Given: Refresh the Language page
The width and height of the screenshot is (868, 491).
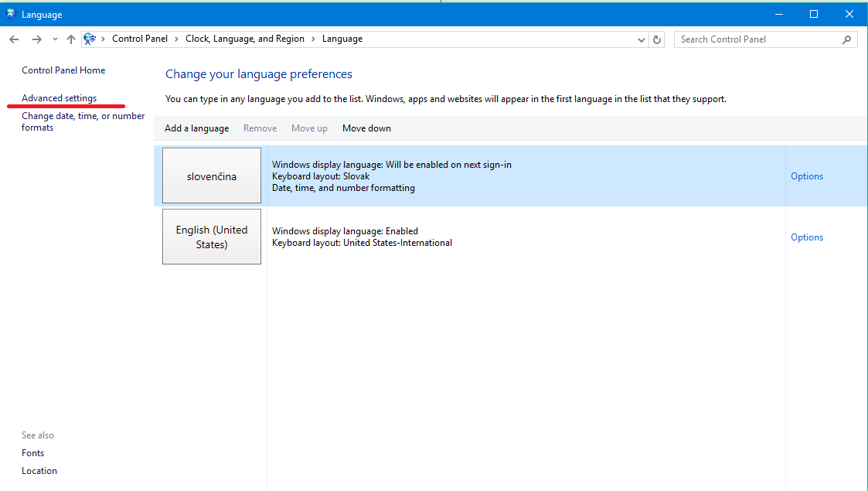Looking at the screenshot, I should (x=657, y=39).
